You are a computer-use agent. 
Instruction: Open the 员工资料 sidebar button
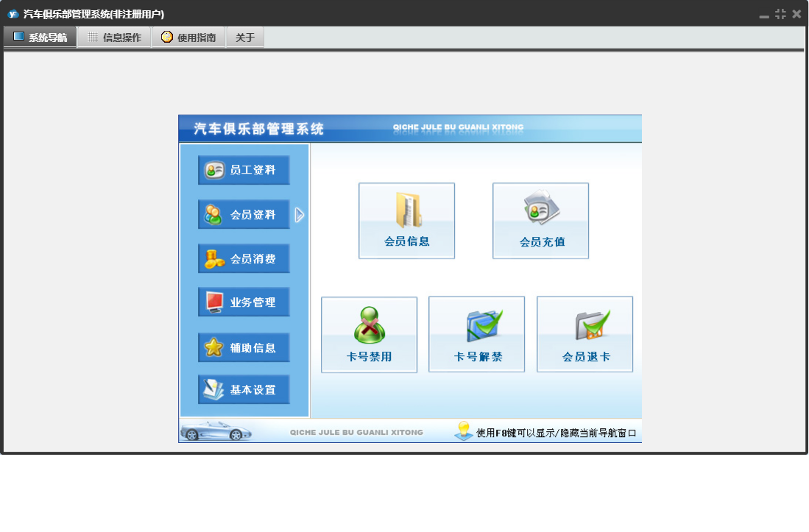pos(244,170)
